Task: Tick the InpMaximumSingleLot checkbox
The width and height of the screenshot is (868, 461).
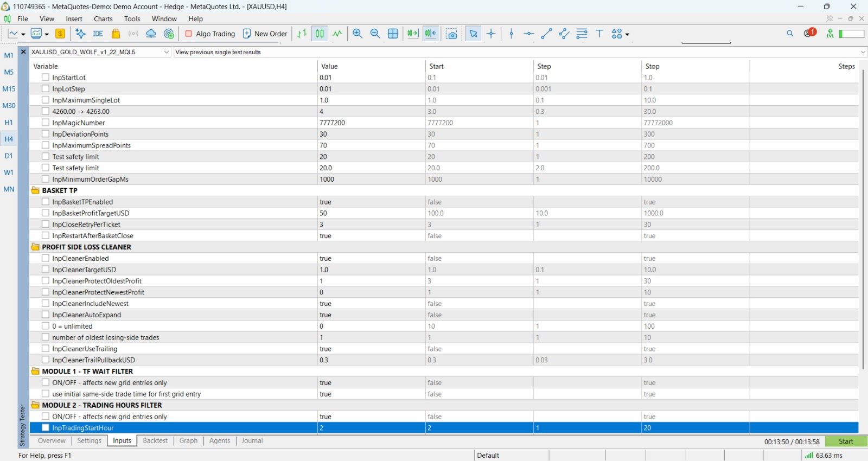Action: (46, 100)
